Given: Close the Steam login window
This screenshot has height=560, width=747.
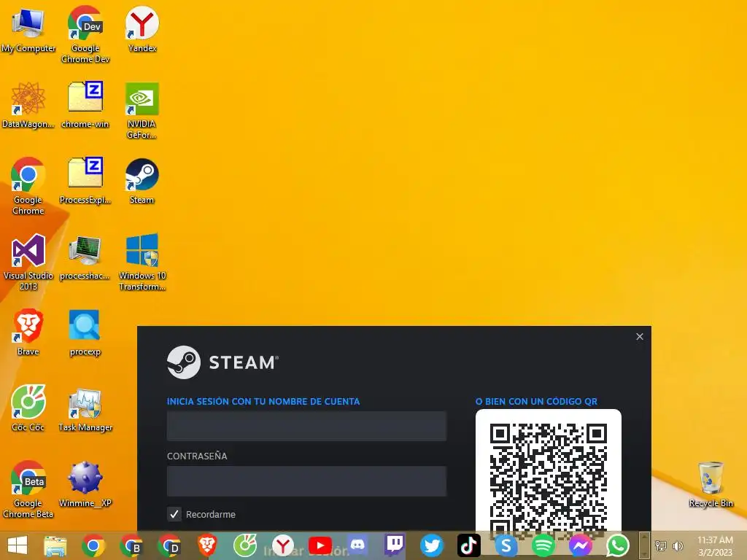Looking at the screenshot, I should coord(640,337).
